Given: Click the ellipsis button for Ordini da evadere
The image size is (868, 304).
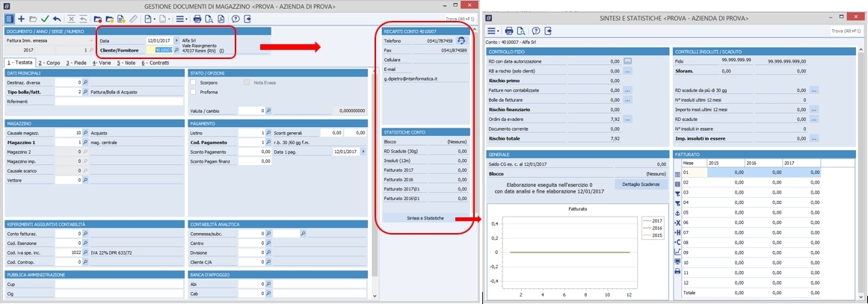Looking at the screenshot, I should tap(628, 118).
